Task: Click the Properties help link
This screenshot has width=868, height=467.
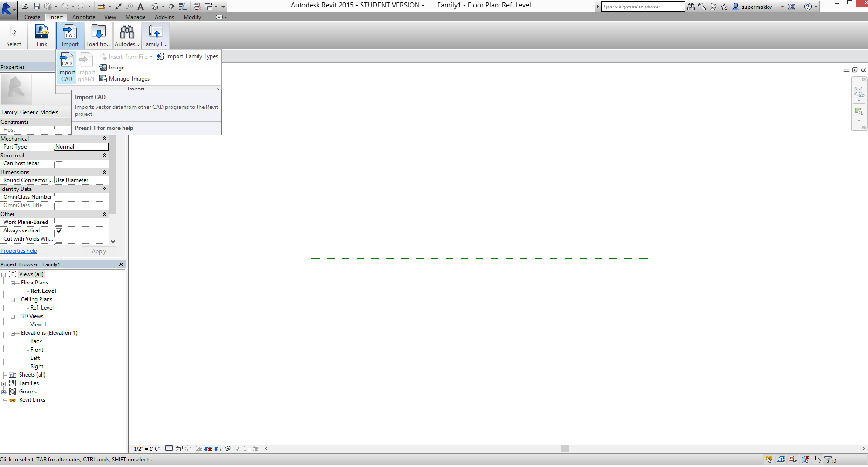Action: pos(19,251)
